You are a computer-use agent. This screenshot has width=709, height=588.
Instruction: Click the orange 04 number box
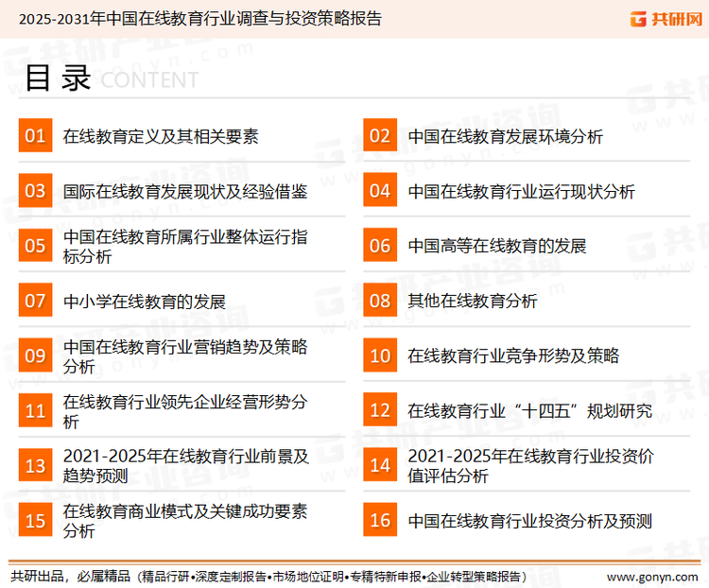pos(380,190)
